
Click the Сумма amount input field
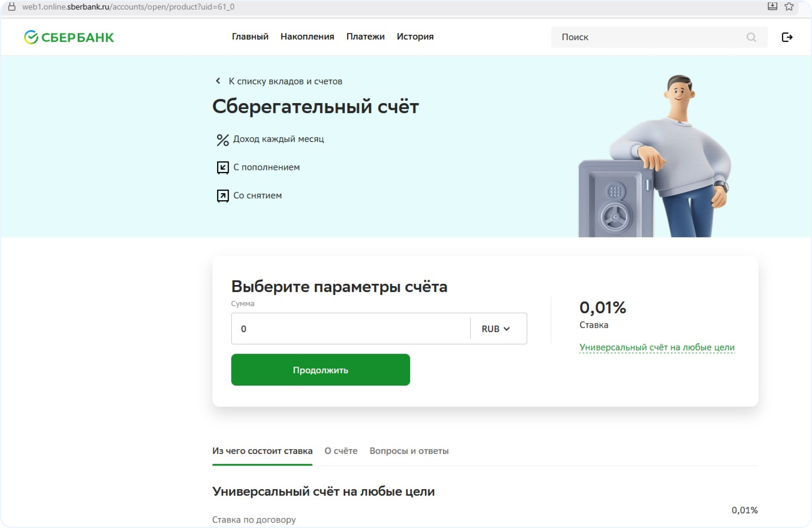[x=351, y=329]
